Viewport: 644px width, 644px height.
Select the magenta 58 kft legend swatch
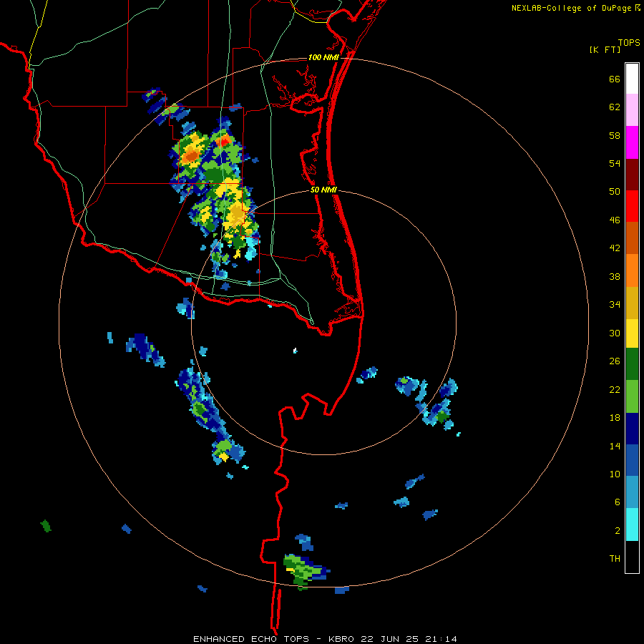(632, 142)
